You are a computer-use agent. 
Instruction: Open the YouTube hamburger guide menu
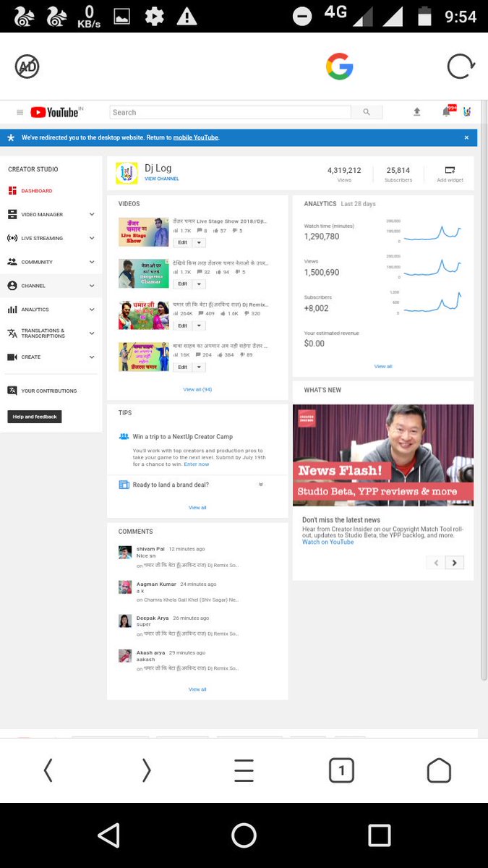[x=20, y=112]
